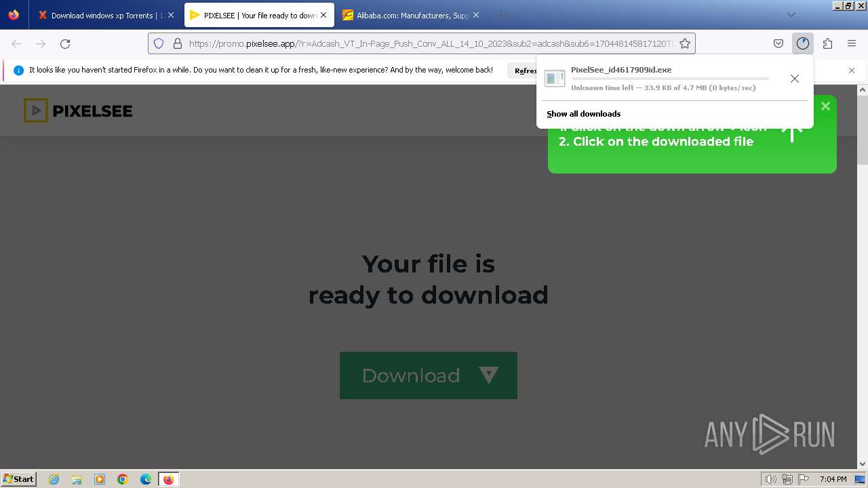Click the Show desktop button
Screen dimensions: 868x488
(x=861, y=479)
